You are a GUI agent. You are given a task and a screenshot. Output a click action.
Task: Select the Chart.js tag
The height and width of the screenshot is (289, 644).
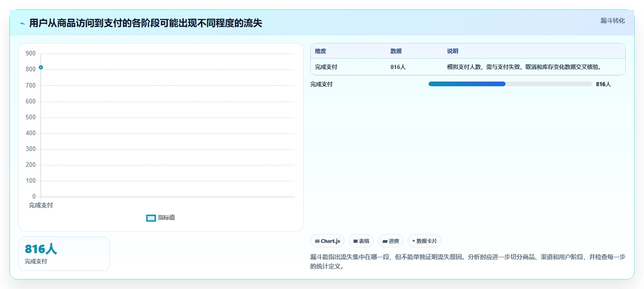pyautogui.click(x=327, y=241)
